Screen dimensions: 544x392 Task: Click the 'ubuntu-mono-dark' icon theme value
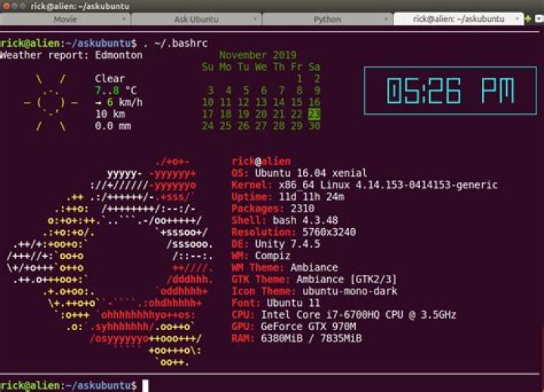coord(350,291)
